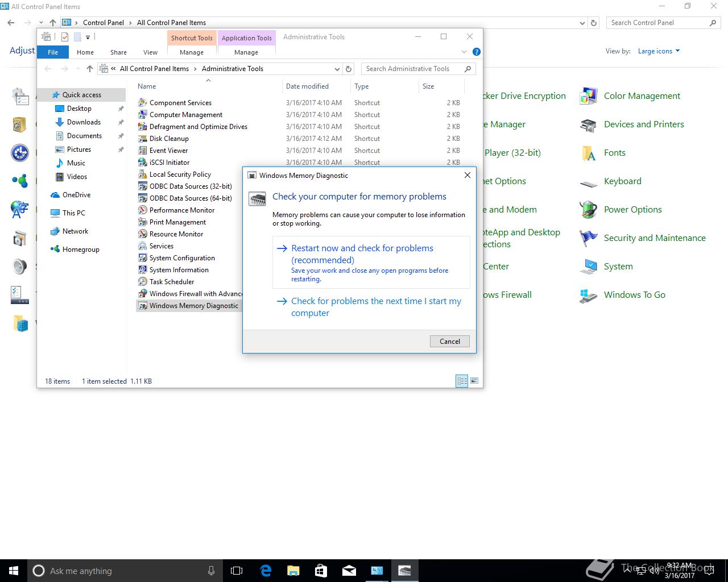Open Help in Administrative Tools window
The height and width of the screenshot is (582, 728).
tap(477, 52)
